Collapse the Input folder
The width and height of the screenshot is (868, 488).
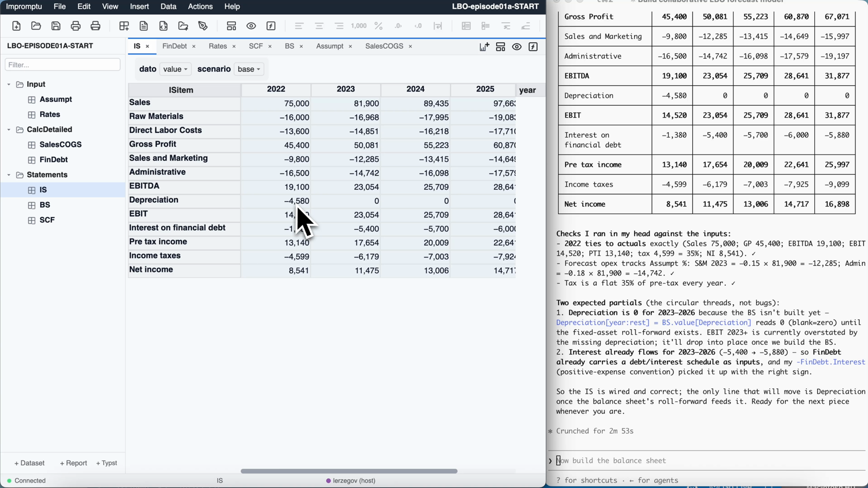click(x=9, y=85)
